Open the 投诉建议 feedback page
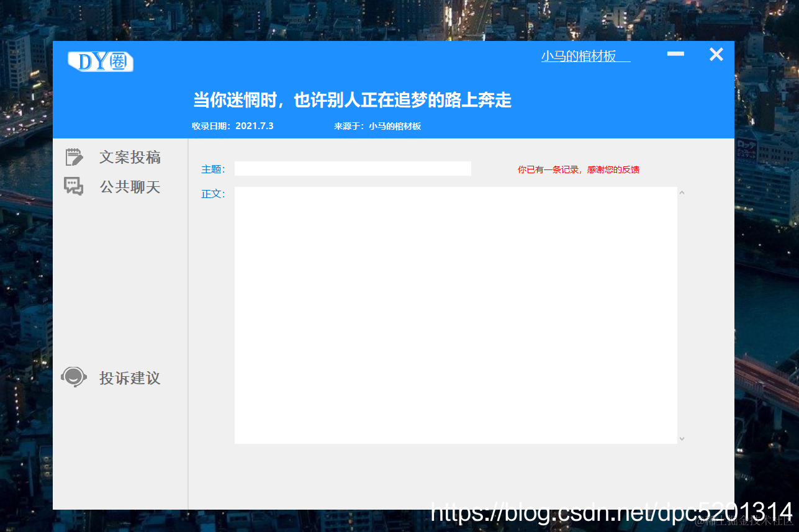This screenshot has height=532, width=799. pyautogui.click(x=130, y=377)
